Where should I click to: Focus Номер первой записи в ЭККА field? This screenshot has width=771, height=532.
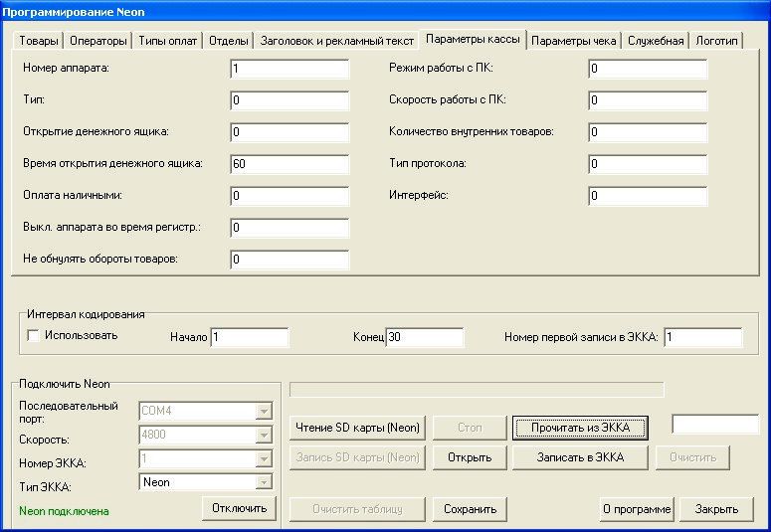click(703, 337)
